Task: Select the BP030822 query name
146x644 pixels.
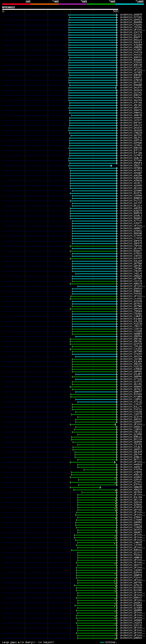Action: coord(8,8)
